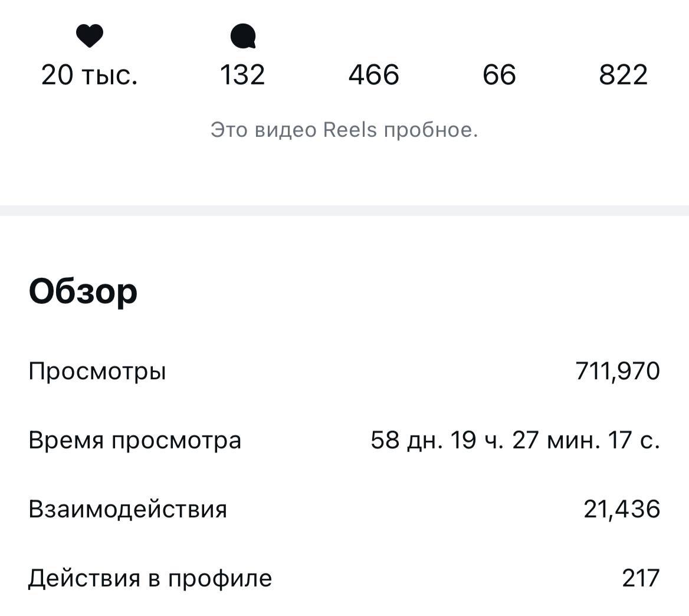The height and width of the screenshot is (616, 689).
Task: Open the Взаимодействия metric label
Action: click(x=128, y=509)
